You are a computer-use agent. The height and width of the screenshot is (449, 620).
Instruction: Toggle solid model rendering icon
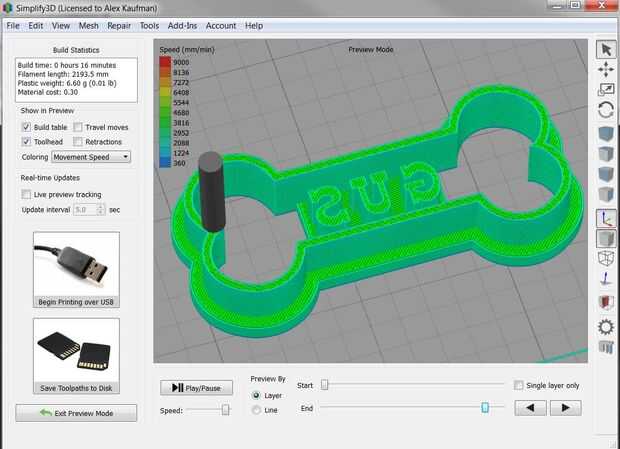pos(606,238)
